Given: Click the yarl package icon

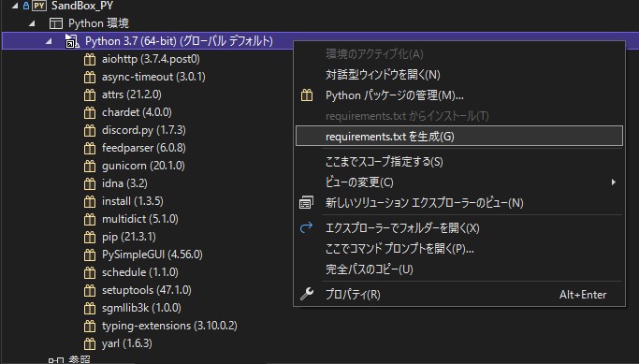Looking at the screenshot, I should click(90, 344).
